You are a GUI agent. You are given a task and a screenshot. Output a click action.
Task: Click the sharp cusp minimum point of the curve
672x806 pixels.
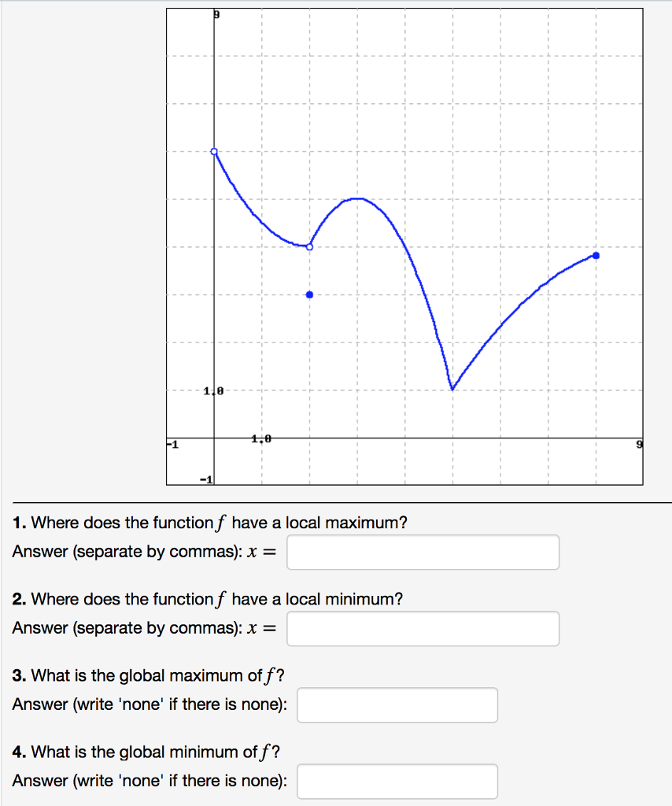pyautogui.click(x=452, y=389)
